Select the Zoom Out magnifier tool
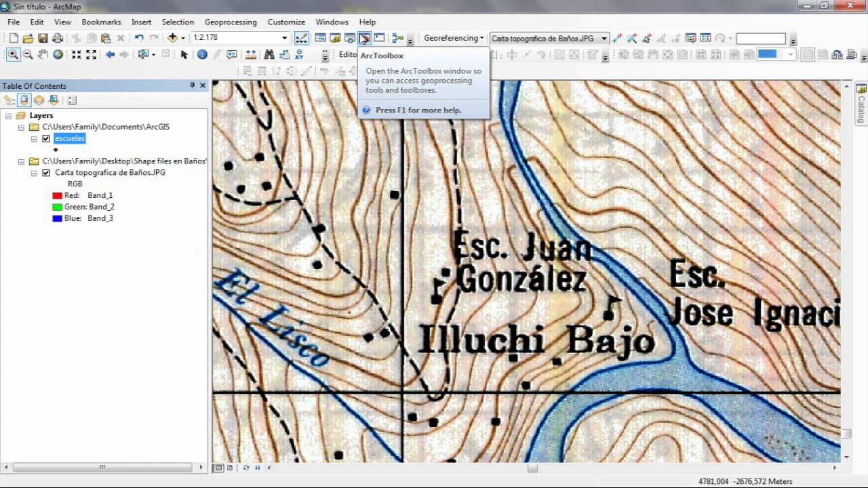The image size is (868, 488). [x=28, y=54]
